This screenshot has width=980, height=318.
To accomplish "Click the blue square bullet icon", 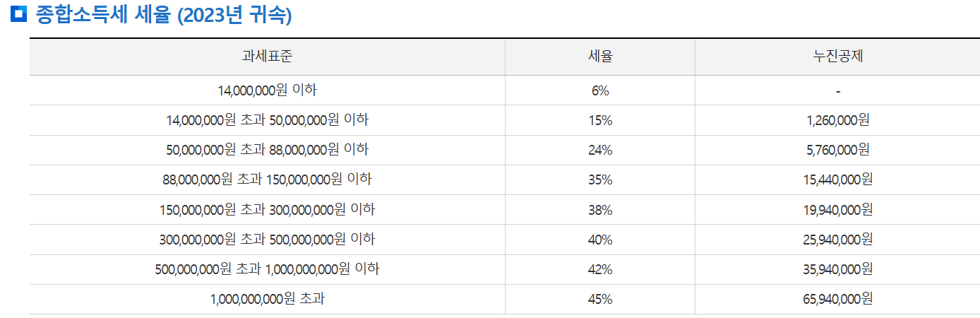I will [x=18, y=15].
